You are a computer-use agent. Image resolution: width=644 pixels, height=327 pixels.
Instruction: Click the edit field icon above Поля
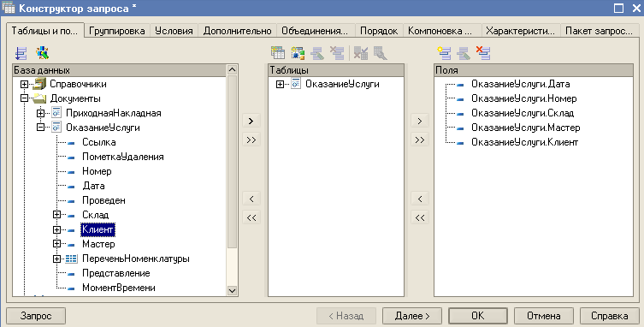[x=464, y=53]
